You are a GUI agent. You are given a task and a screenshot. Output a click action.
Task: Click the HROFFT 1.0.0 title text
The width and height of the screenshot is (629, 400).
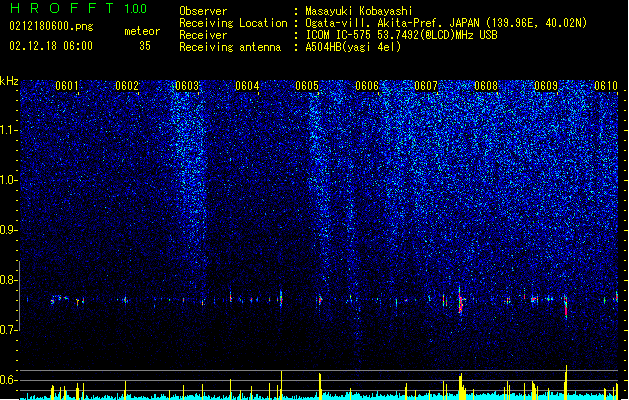pos(79,8)
